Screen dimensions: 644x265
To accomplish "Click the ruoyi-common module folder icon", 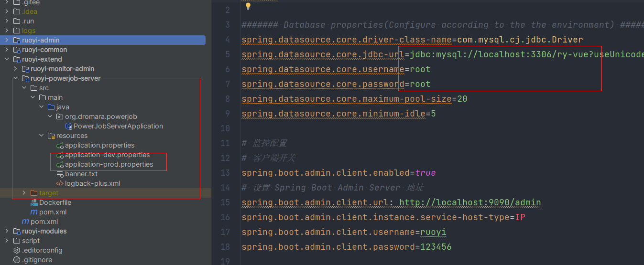I will 17,50.
